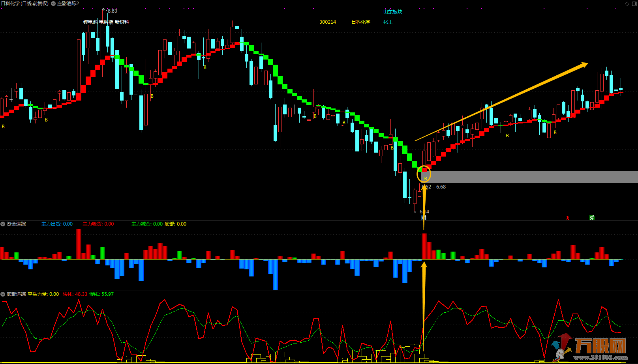
Task: Open the 化工 industry label
Action: [388, 22]
